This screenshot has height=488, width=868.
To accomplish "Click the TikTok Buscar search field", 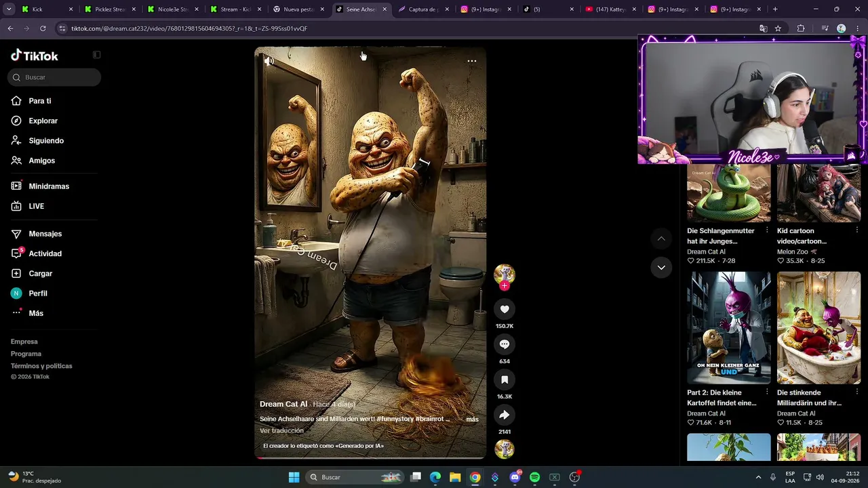I will pyautogui.click(x=54, y=77).
